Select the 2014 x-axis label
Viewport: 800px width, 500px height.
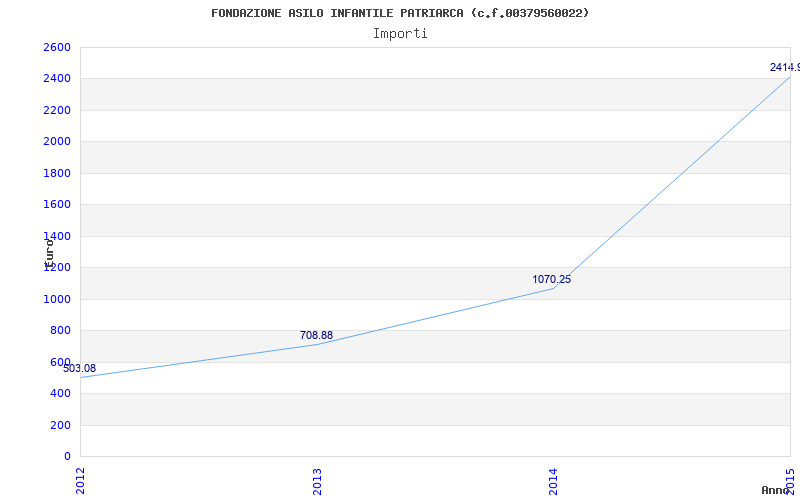(554, 481)
